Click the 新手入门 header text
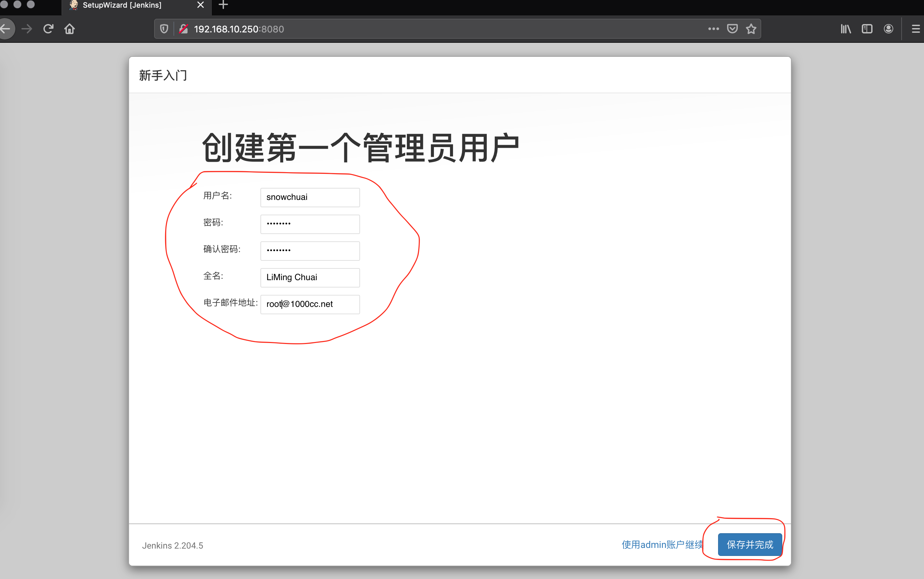The width and height of the screenshot is (924, 579). pyautogui.click(x=163, y=76)
